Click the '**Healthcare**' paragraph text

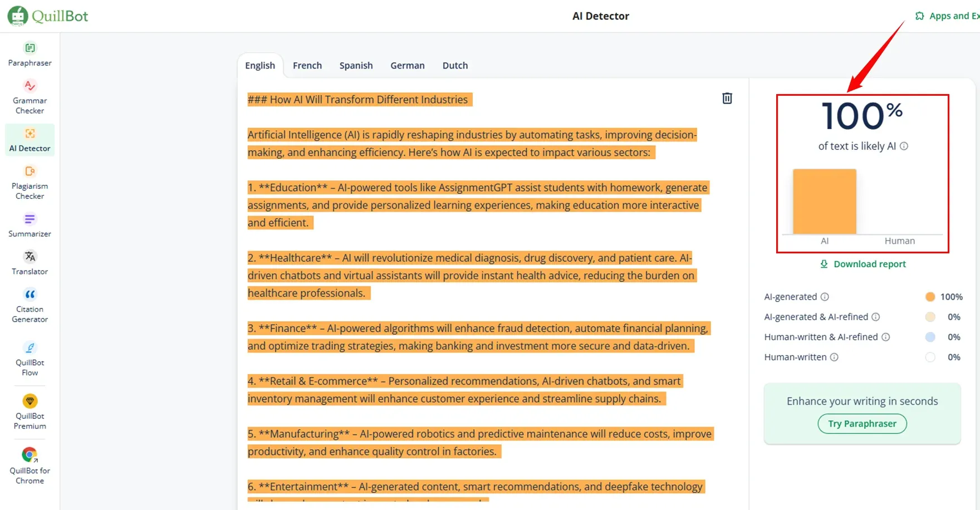(x=472, y=276)
